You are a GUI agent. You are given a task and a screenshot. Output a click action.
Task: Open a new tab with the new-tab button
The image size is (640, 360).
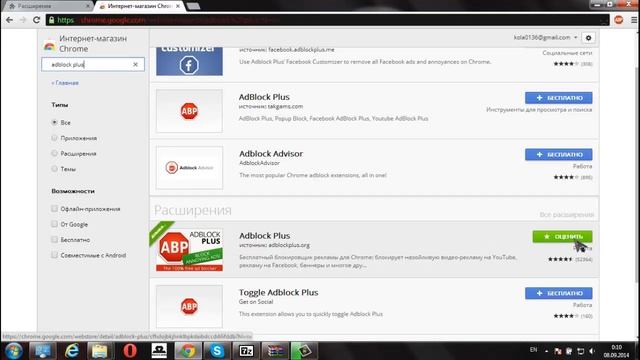(193, 6)
